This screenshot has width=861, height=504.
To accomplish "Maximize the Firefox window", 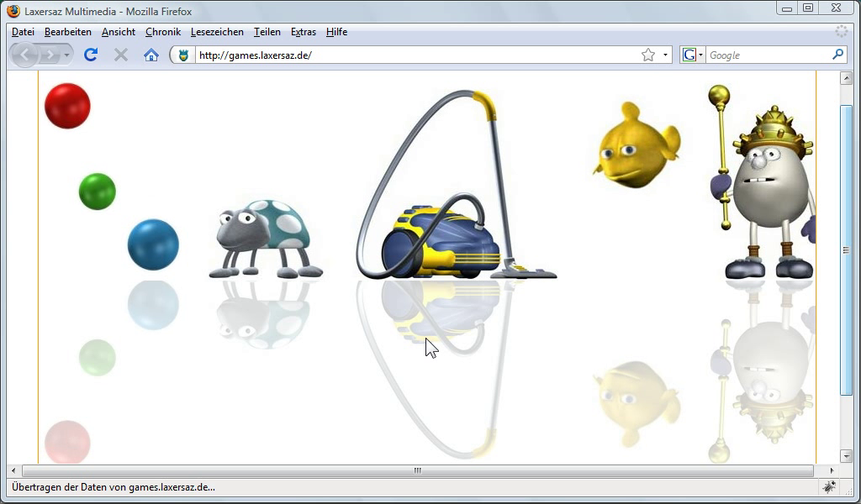I will (x=808, y=8).
